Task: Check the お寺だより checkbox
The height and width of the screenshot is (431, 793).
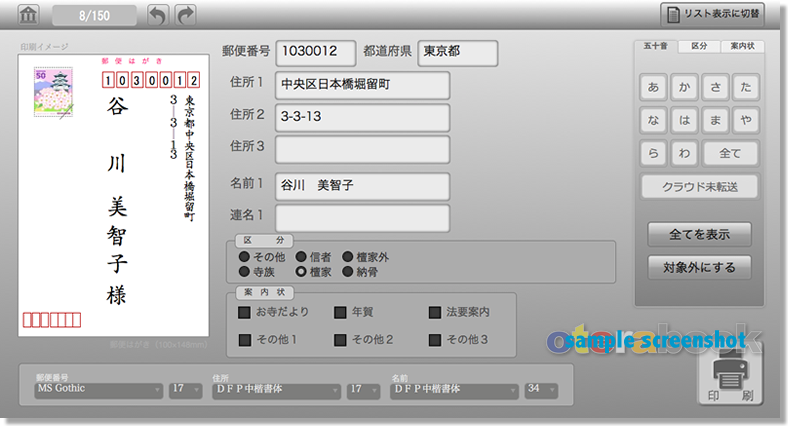Action: [x=245, y=313]
